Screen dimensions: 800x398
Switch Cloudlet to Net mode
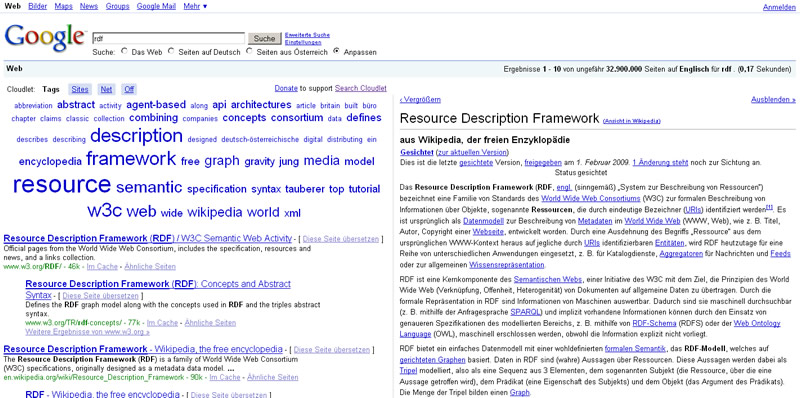[x=106, y=89]
